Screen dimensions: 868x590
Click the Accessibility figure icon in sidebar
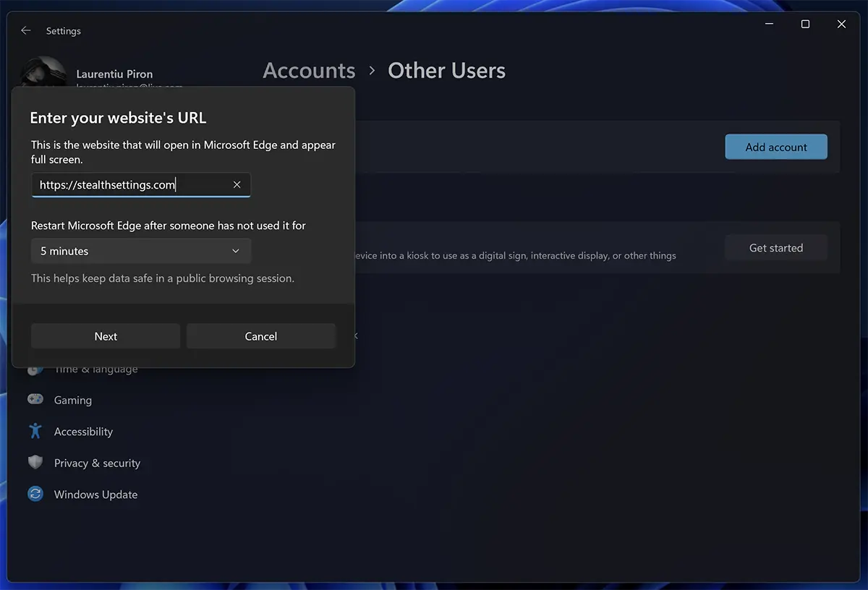pos(35,431)
